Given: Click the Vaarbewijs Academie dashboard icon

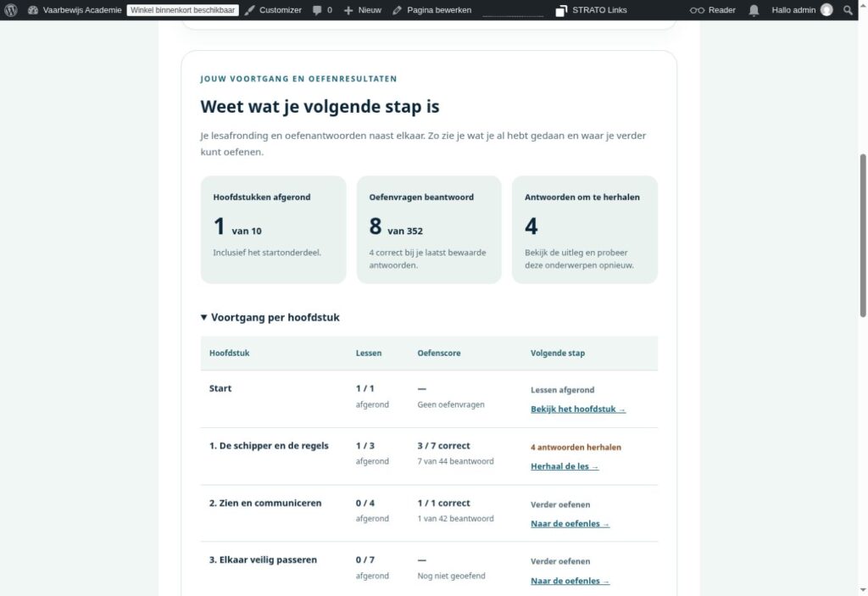Looking at the screenshot, I should 33,10.
